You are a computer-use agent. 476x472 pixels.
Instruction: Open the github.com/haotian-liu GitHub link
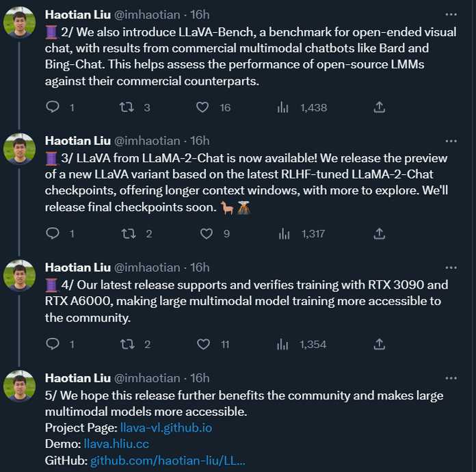point(168,460)
